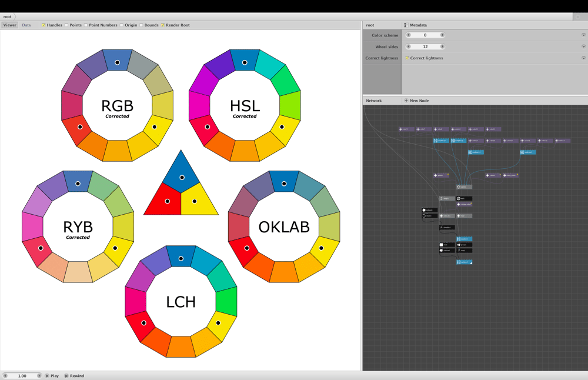The image size is (588, 380).
Task: Select the black node with the curve icon
Action: coord(447,227)
